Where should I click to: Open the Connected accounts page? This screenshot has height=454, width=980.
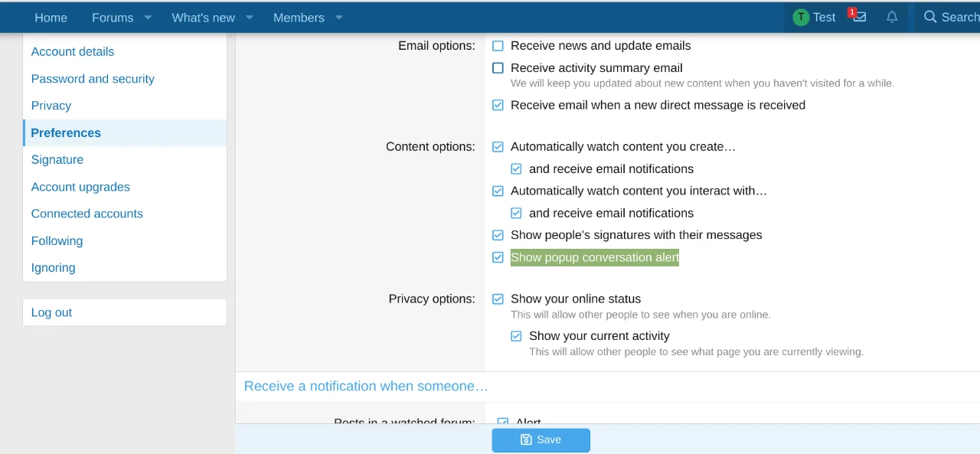coord(87,214)
